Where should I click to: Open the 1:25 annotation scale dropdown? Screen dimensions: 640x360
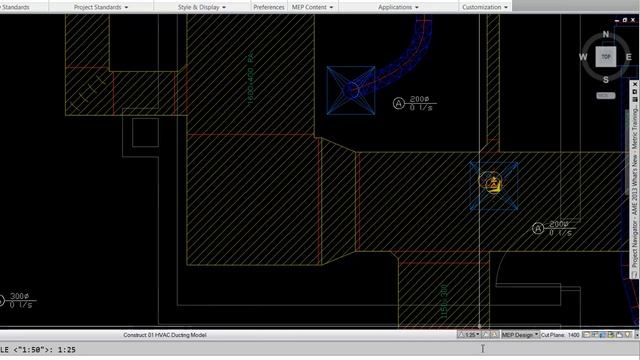click(469, 335)
